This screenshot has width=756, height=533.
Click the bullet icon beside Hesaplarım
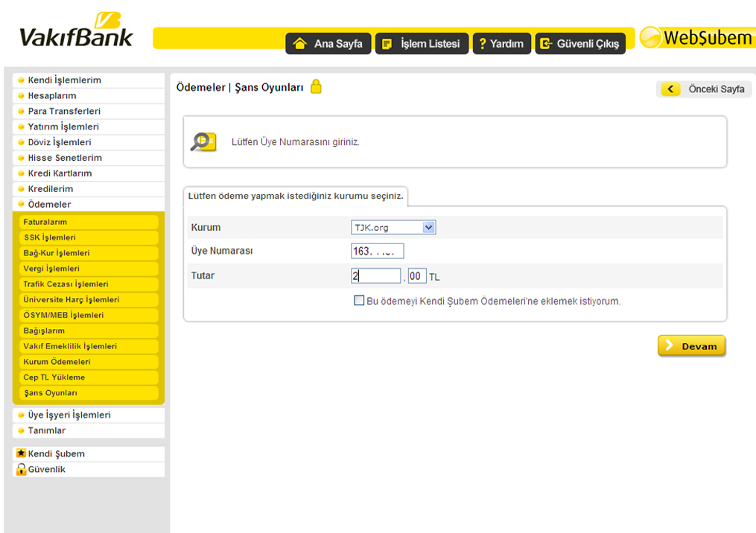tap(21, 95)
